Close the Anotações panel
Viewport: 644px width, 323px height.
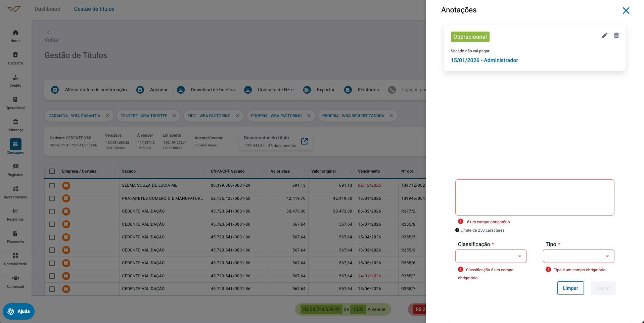pyautogui.click(x=626, y=10)
